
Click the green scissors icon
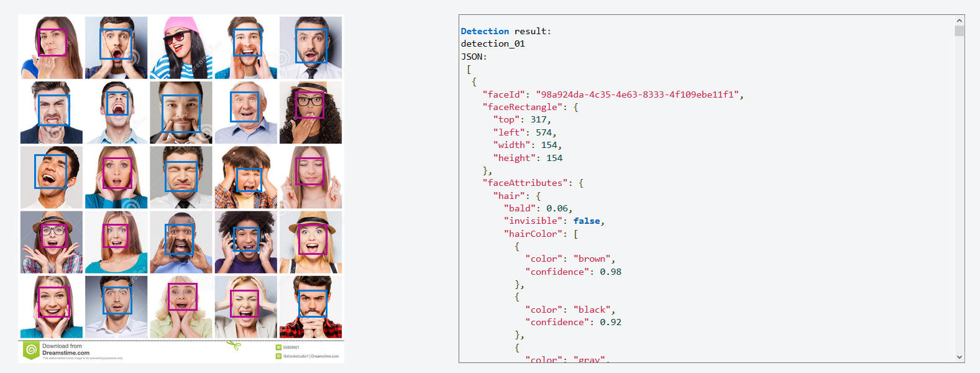(x=234, y=345)
